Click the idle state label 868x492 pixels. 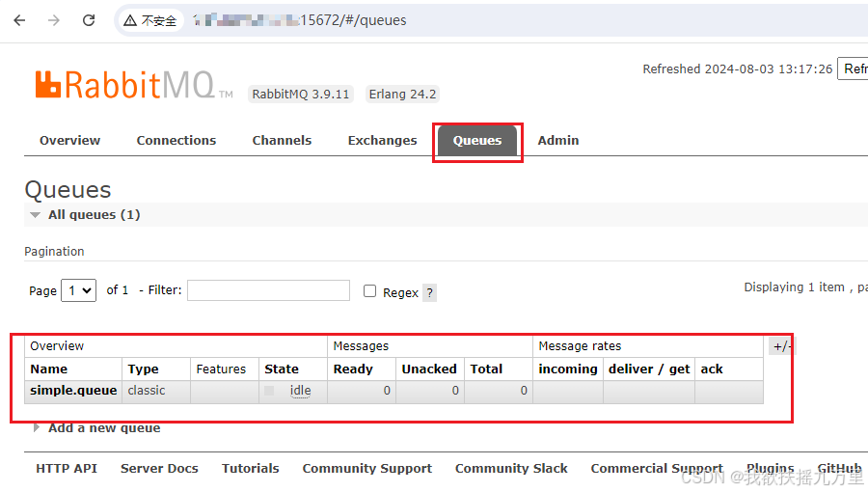300,391
